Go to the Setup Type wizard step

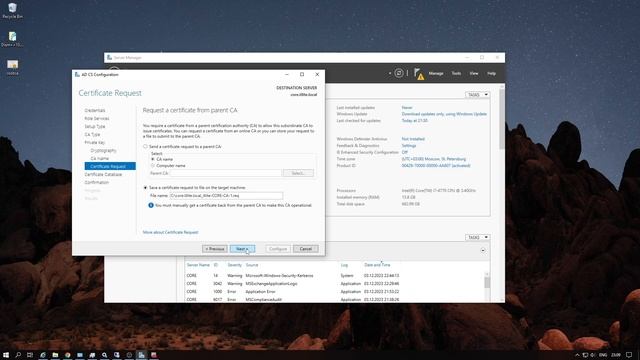(95, 127)
